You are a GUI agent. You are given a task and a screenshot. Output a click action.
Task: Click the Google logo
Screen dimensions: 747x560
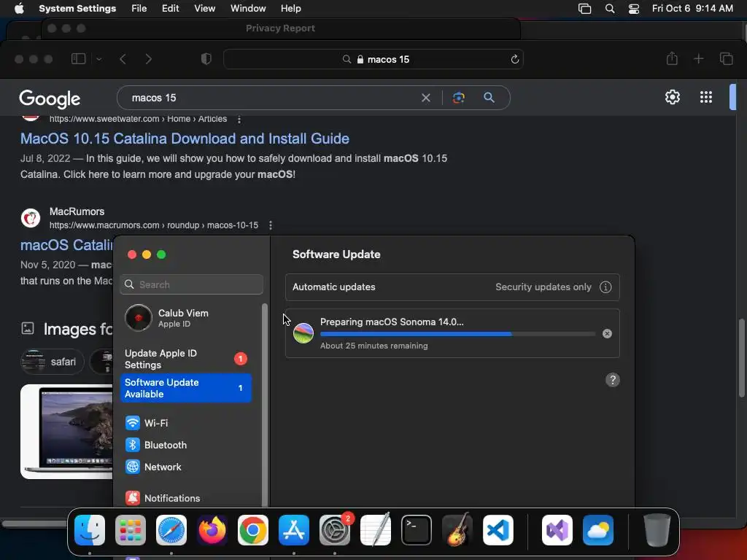50,98
